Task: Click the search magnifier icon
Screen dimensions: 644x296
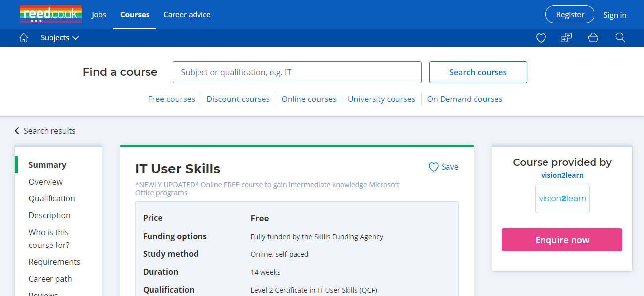Action: coord(620,38)
